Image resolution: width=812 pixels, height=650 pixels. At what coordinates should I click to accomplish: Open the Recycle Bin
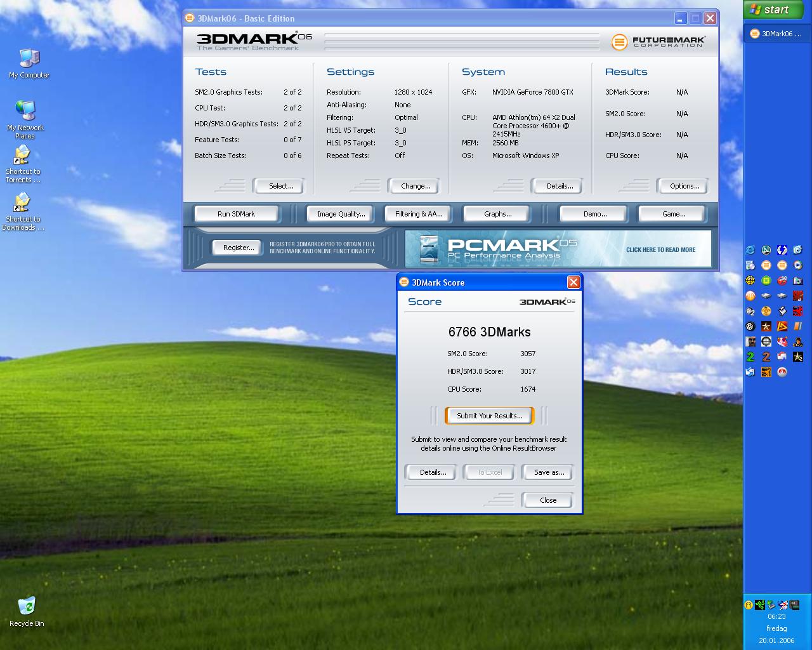(x=27, y=612)
